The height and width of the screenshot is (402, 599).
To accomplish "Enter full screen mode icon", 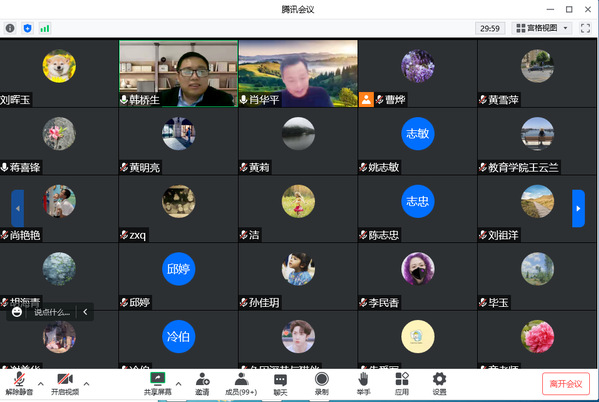I will 585,28.
